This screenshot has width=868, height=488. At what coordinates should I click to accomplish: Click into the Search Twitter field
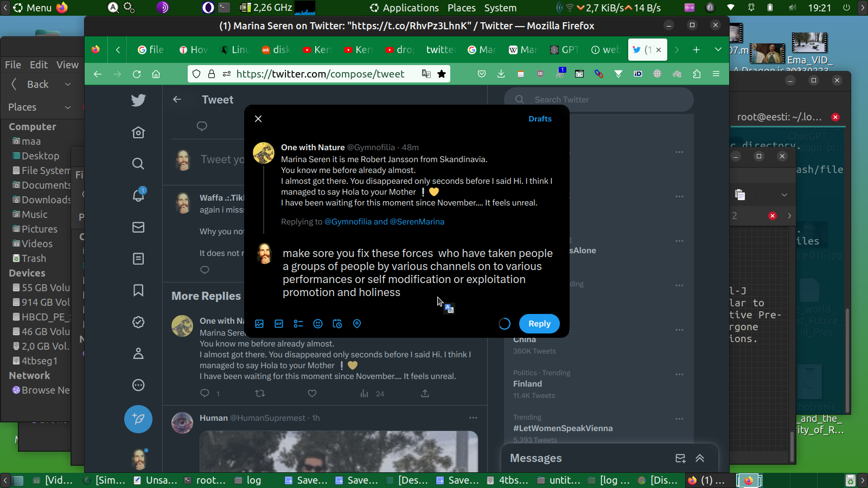coord(599,100)
